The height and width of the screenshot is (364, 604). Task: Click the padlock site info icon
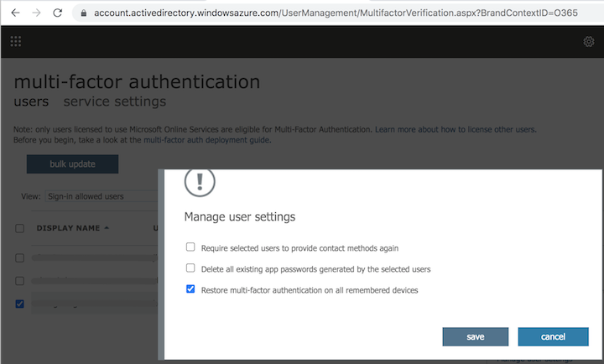coord(84,13)
